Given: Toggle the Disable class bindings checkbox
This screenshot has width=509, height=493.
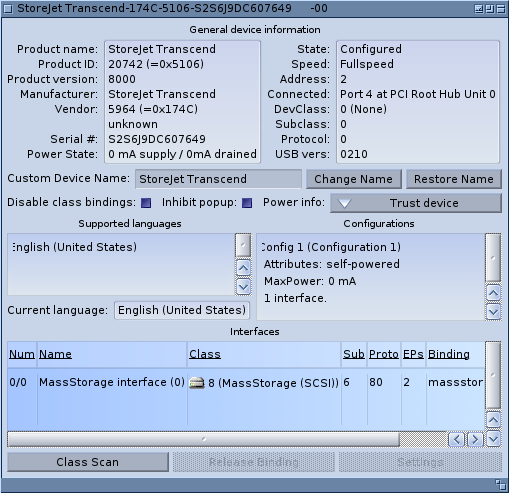Looking at the screenshot, I should [x=146, y=203].
